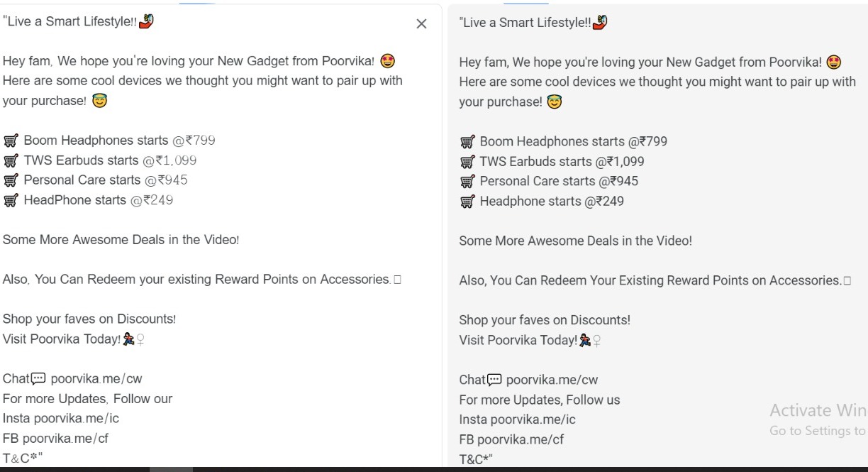Image resolution: width=868 pixels, height=472 pixels.
Task: Click the "Follow us" text line
Action: (x=539, y=400)
